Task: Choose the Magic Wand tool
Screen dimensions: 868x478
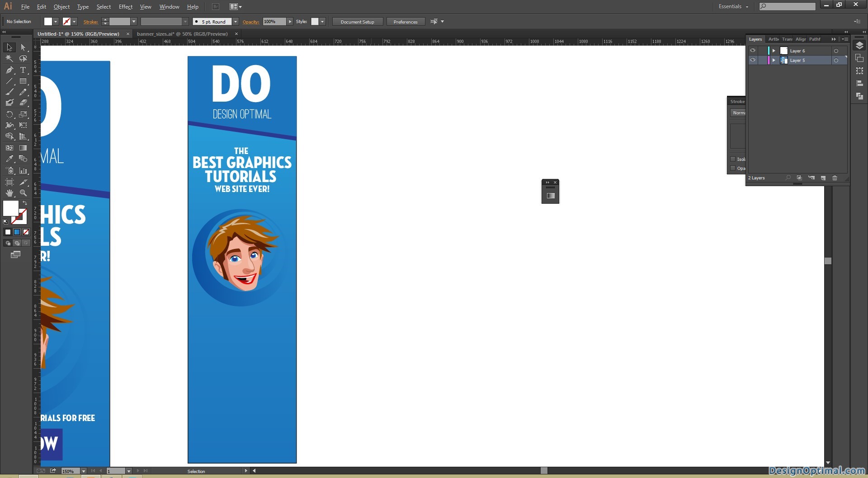Action: coord(9,58)
